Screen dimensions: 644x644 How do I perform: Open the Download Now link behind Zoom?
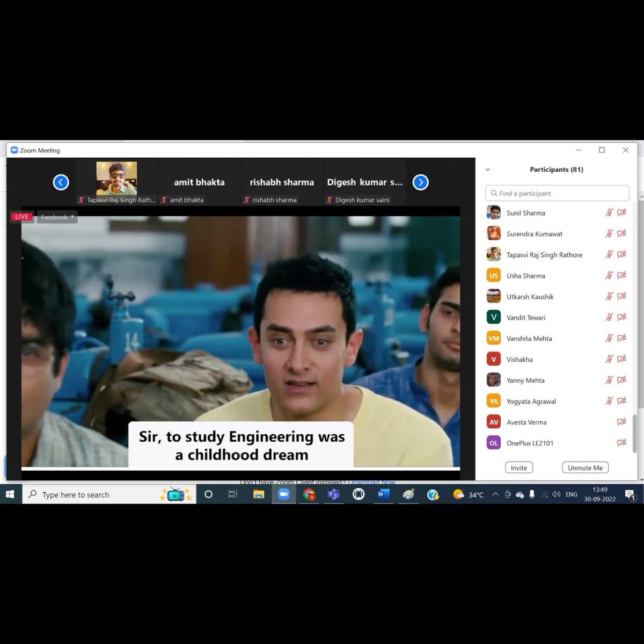[372, 482]
